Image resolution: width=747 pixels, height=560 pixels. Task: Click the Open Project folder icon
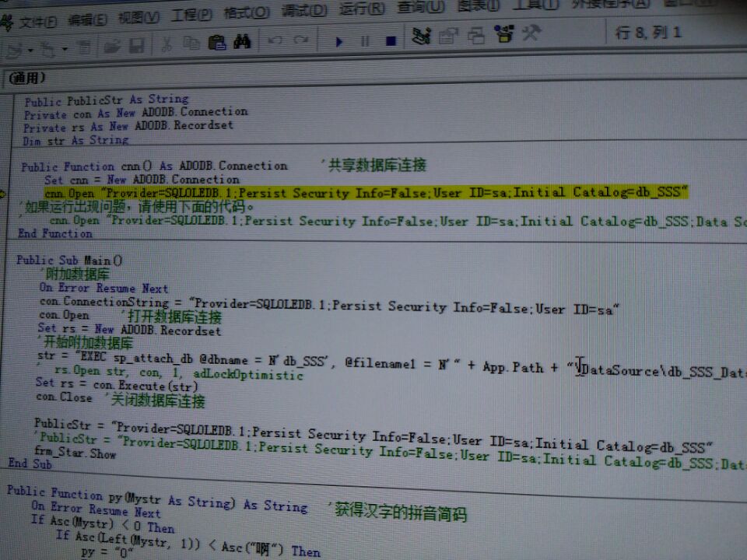click(112, 46)
